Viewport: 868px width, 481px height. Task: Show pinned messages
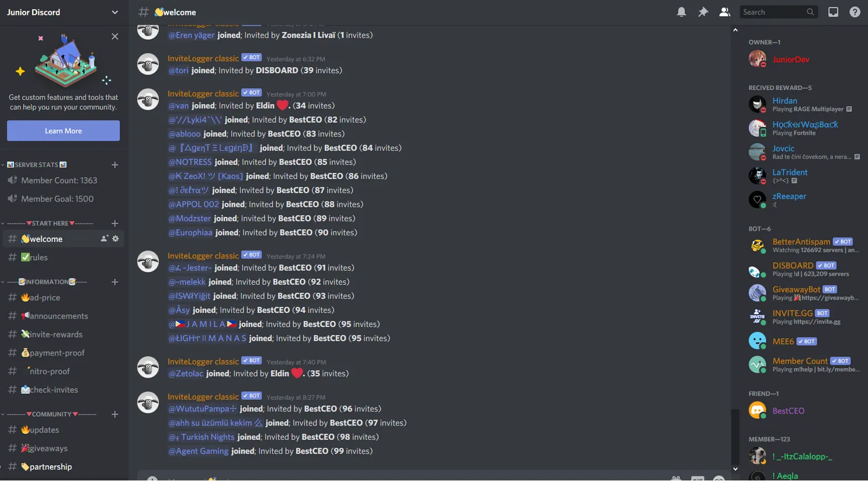[703, 12]
